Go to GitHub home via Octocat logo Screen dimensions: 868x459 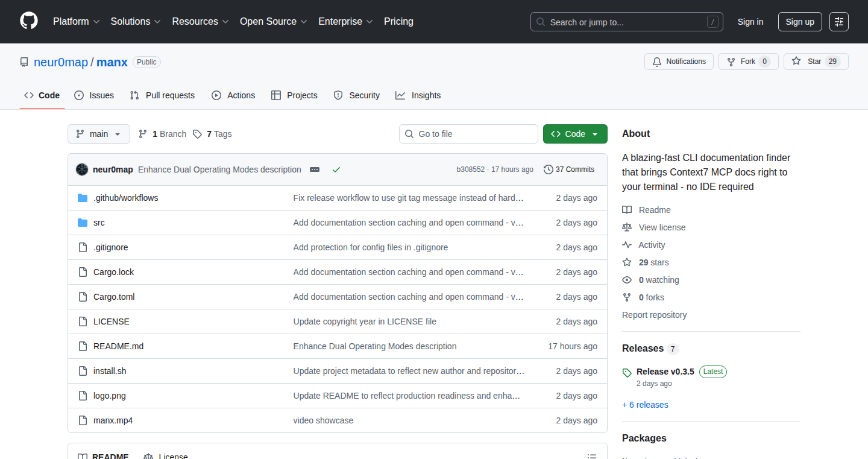point(29,21)
